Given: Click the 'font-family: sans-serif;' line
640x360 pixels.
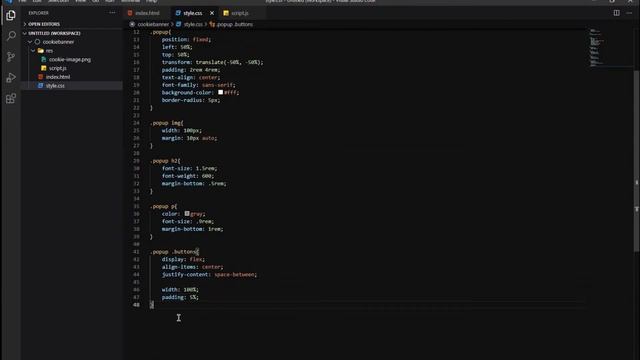Looking at the screenshot, I should click(198, 85).
